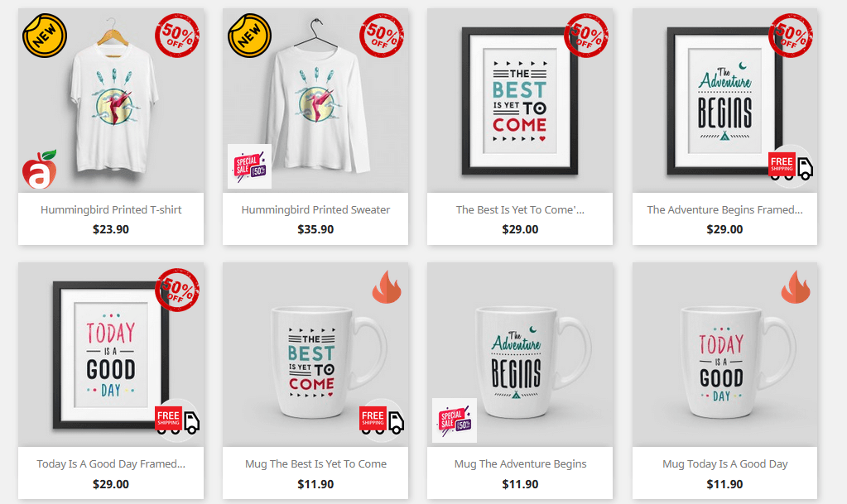Open Hummingbird Printed Sweater title link
The height and width of the screenshot is (504, 847).
click(x=315, y=209)
